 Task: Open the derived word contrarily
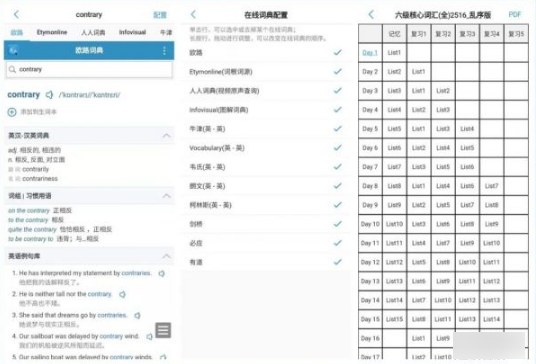coord(36,169)
